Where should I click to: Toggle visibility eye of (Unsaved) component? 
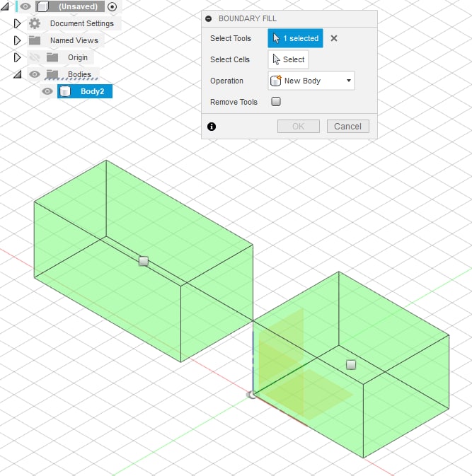25,6
